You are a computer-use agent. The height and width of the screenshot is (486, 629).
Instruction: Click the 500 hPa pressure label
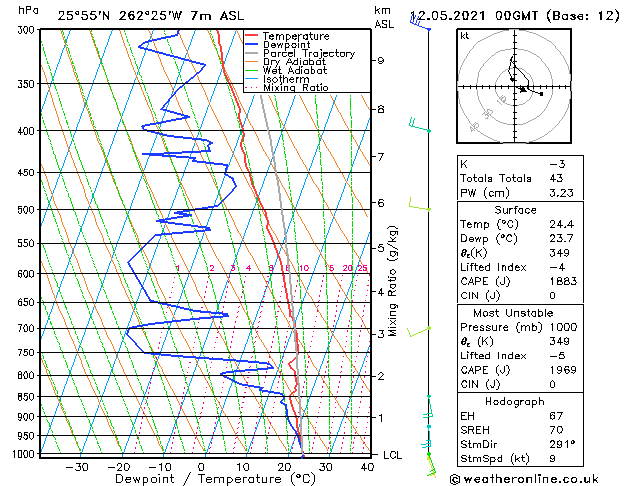pos(28,210)
